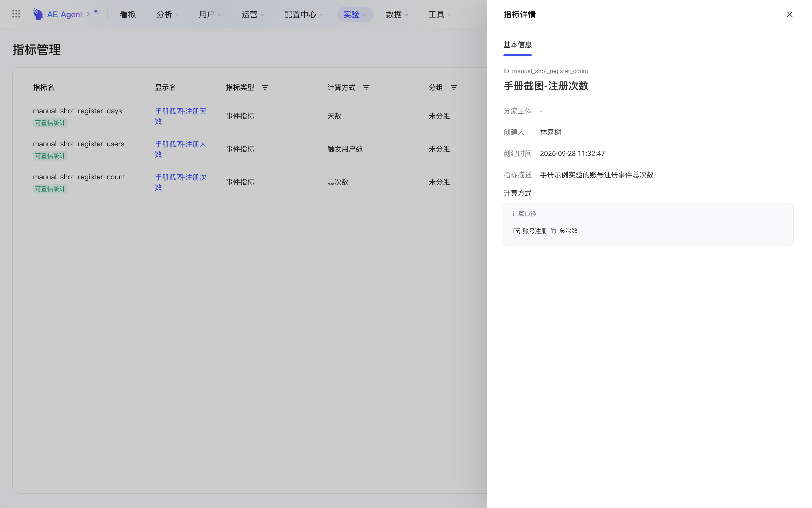Click the 显示名 column header
Image resolution: width=812 pixels, height=508 pixels.
click(x=165, y=87)
